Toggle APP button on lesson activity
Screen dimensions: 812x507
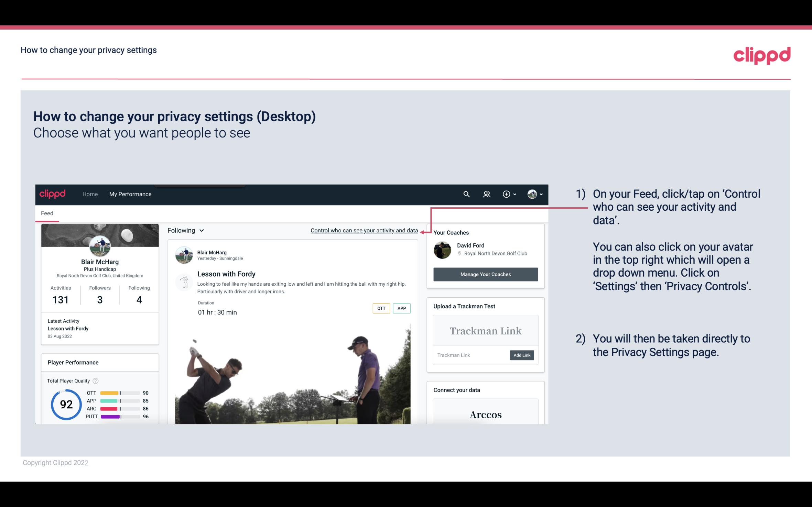[402, 308]
